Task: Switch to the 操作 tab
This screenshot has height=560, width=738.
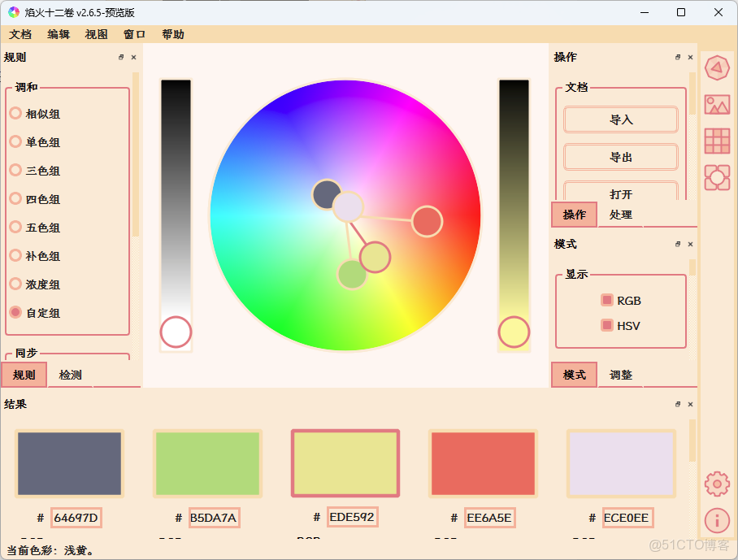Action: pyautogui.click(x=574, y=215)
